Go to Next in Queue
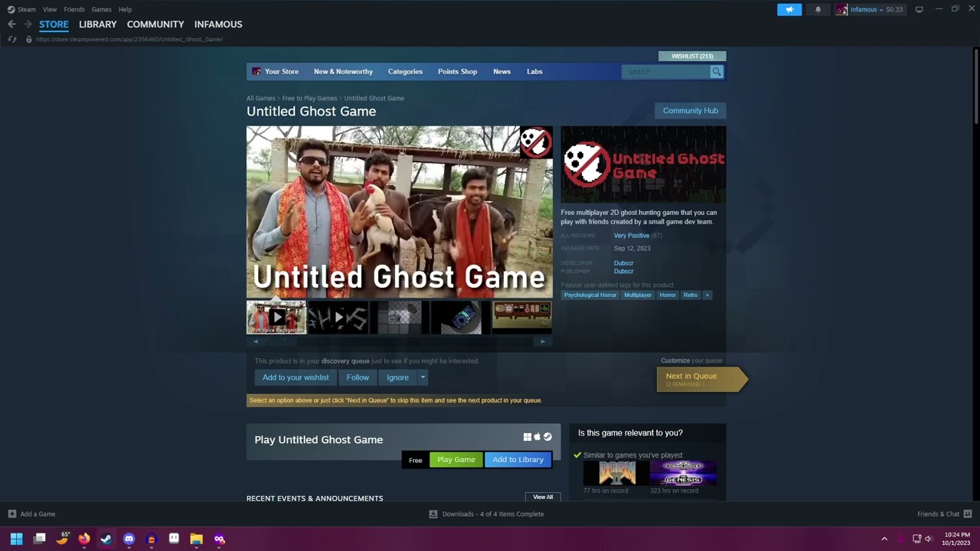This screenshot has width=980, height=551. pos(701,379)
